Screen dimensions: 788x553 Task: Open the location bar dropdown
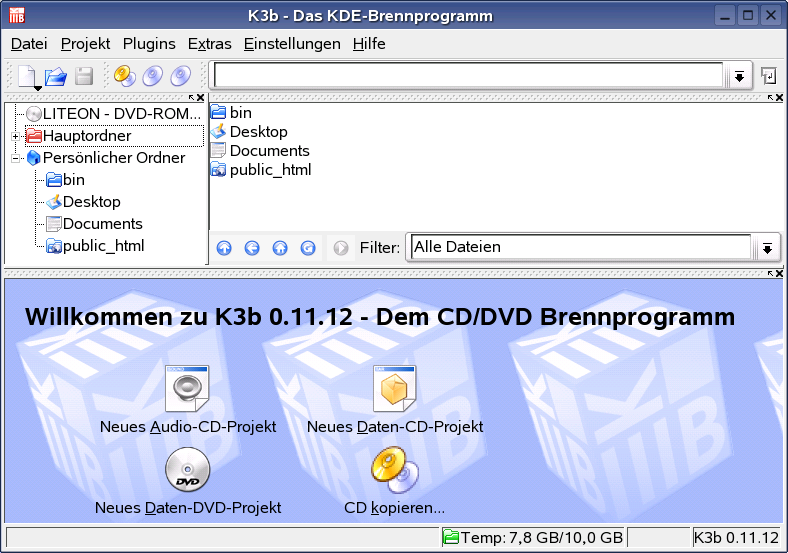click(739, 76)
